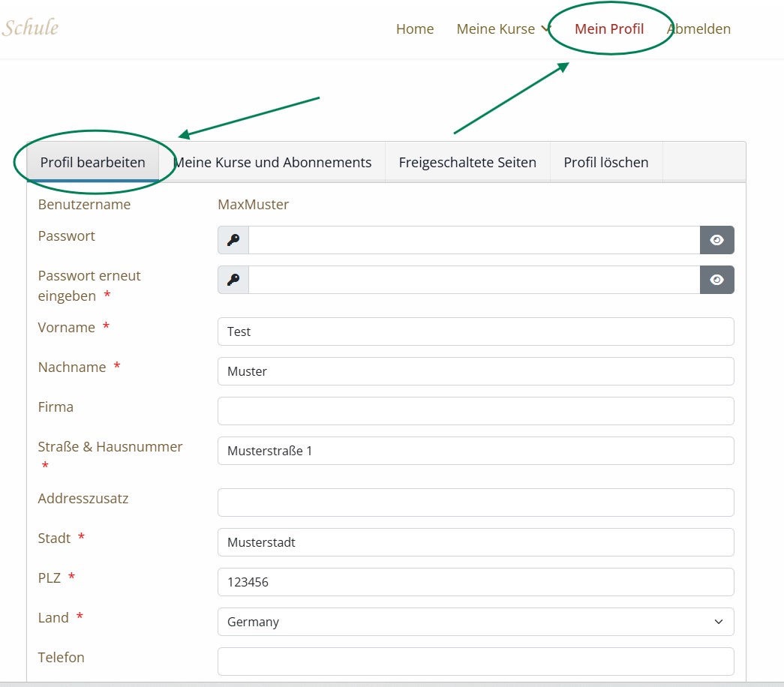The height and width of the screenshot is (687, 784).
Task: Click into the Vorname field containing Test
Action: (475, 331)
